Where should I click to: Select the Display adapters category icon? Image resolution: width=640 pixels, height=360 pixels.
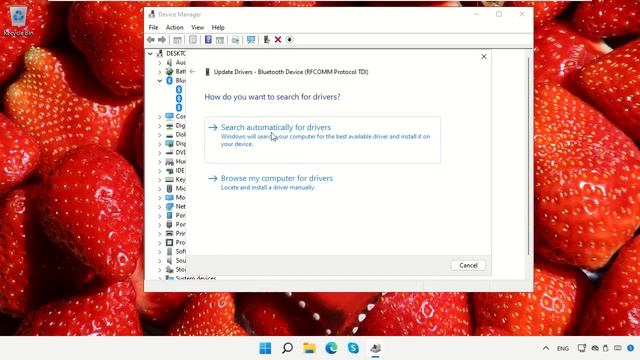click(169, 143)
